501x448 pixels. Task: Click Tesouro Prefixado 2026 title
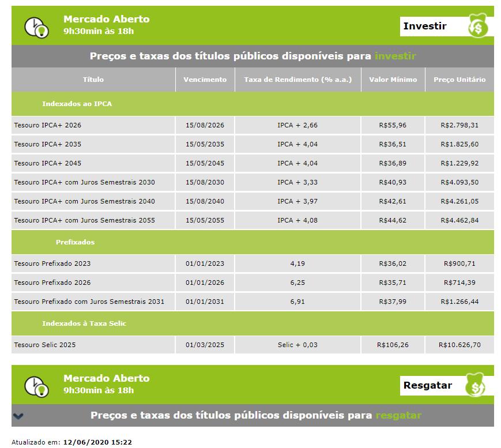pos(52,283)
